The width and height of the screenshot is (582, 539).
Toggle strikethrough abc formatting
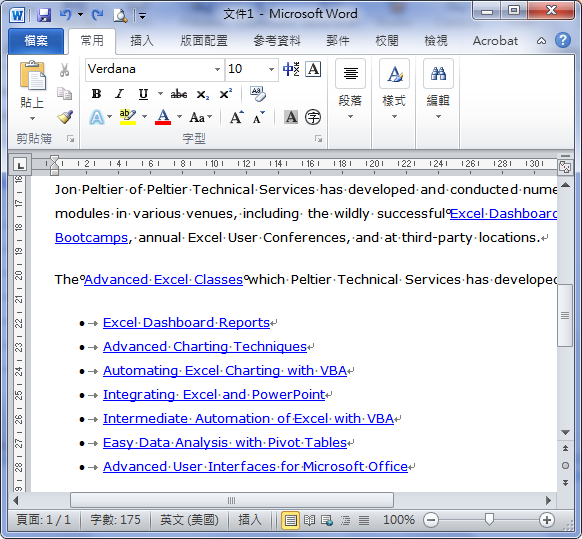click(x=179, y=94)
